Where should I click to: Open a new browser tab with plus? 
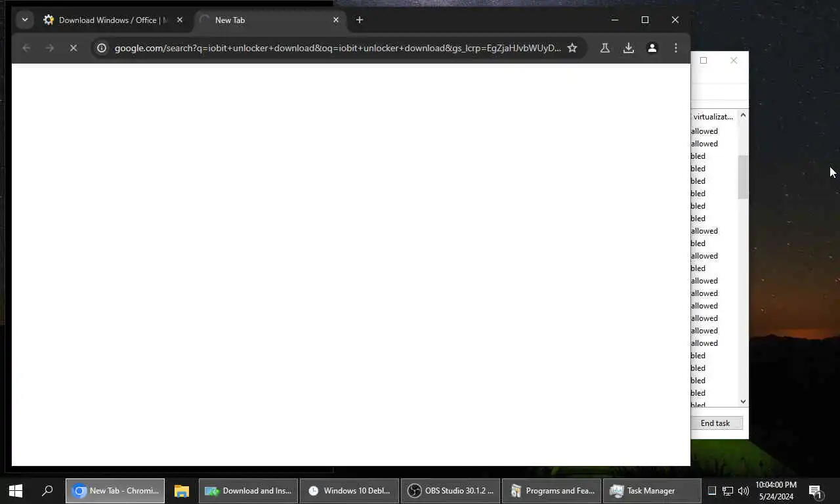[360, 20]
